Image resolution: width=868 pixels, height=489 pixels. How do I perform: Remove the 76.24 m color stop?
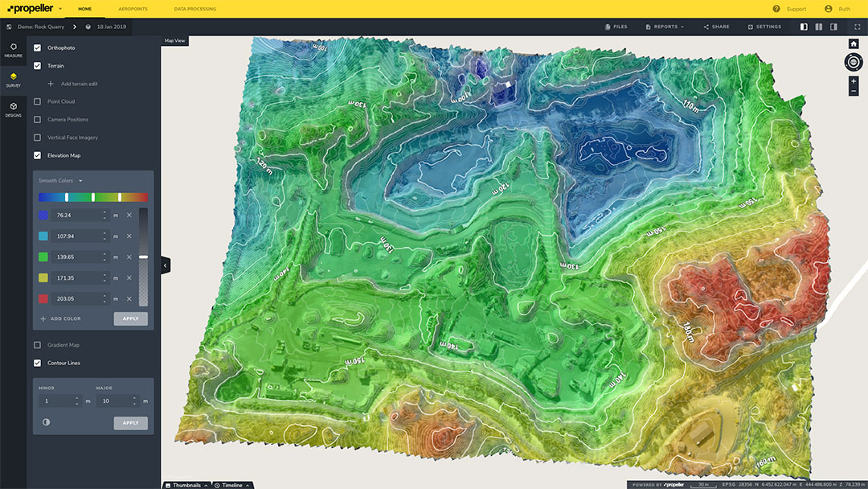[x=129, y=215]
